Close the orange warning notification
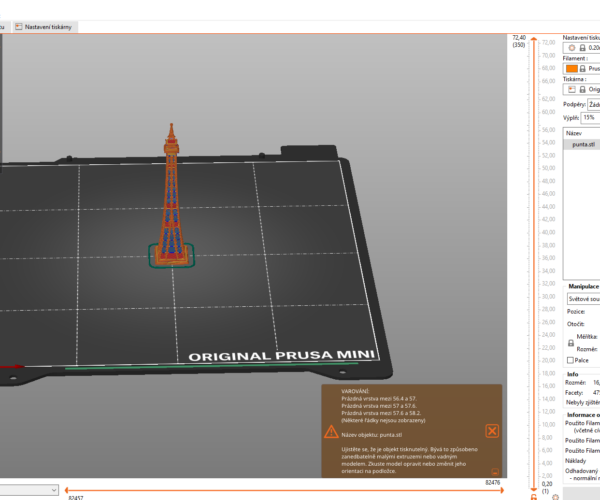The width and height of the screenshot is (600, 500). click(492, 431)
